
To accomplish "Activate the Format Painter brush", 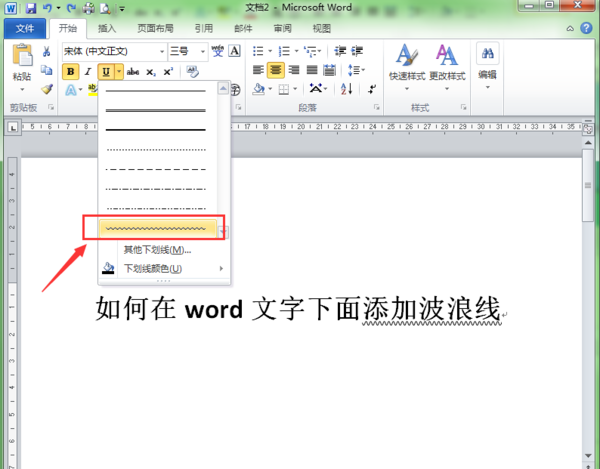I will (46, 89).
